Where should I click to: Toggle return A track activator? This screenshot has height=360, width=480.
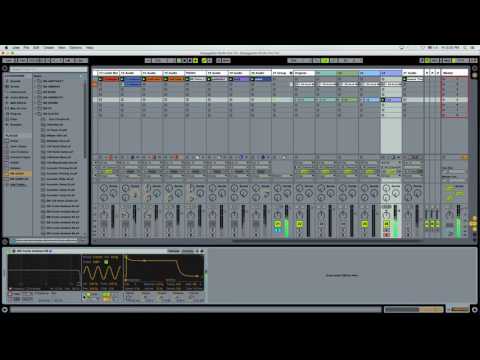[427, 224]
